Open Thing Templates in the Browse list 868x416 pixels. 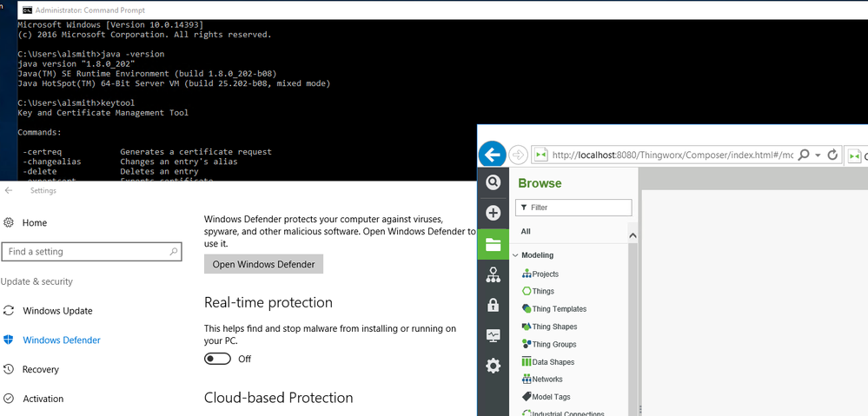559,309
